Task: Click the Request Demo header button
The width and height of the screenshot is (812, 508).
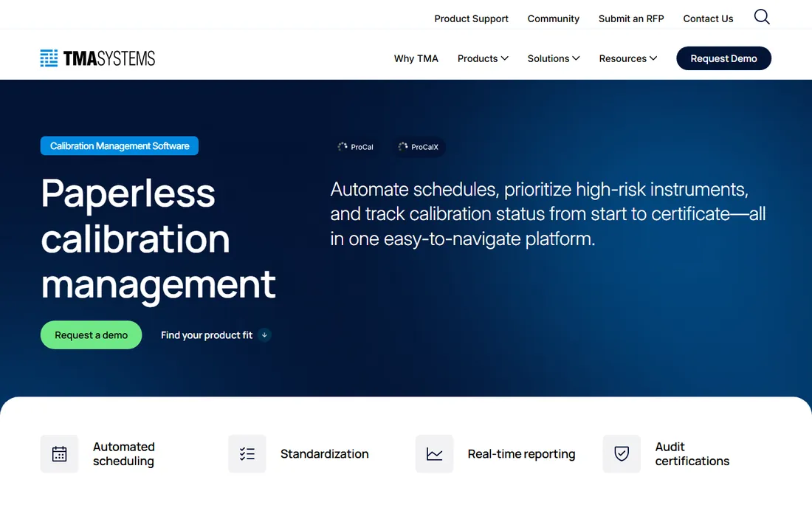Action: pyautogui.click(x=723, y=58)
